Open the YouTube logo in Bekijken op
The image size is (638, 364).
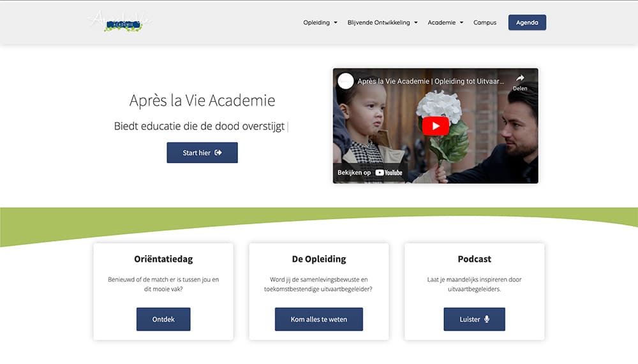coord(389,173)
